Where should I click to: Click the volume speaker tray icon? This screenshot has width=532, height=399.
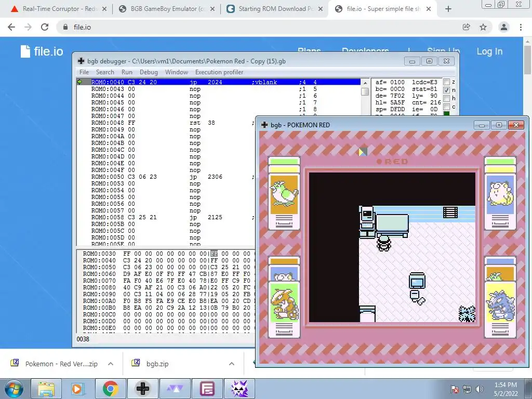(480, 389)
